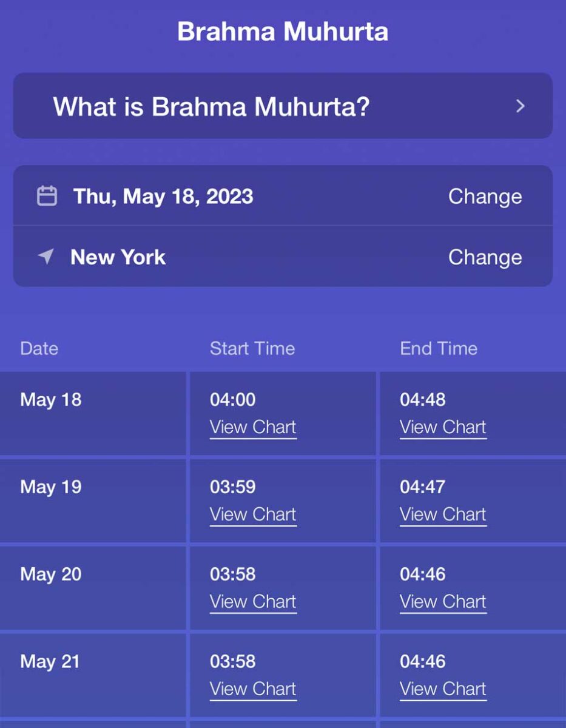Screen dimensions: 566x728
Task: View Chart for May 20 end time
Action: click(x=443, y=602)
